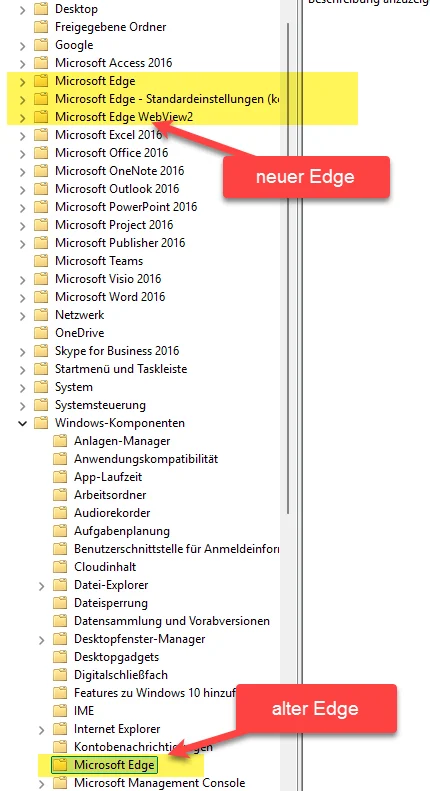Expand the Microsoft Excel 2016 node

tap(22, 135)
